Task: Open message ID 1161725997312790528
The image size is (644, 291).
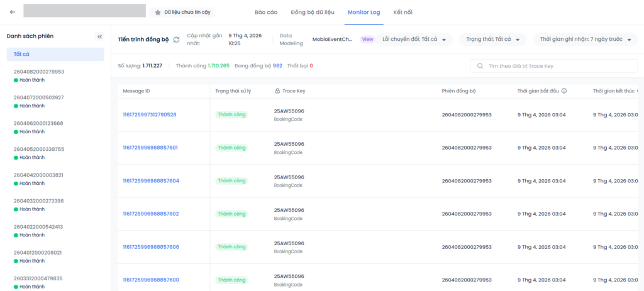Action: click(x=150, y=114)
